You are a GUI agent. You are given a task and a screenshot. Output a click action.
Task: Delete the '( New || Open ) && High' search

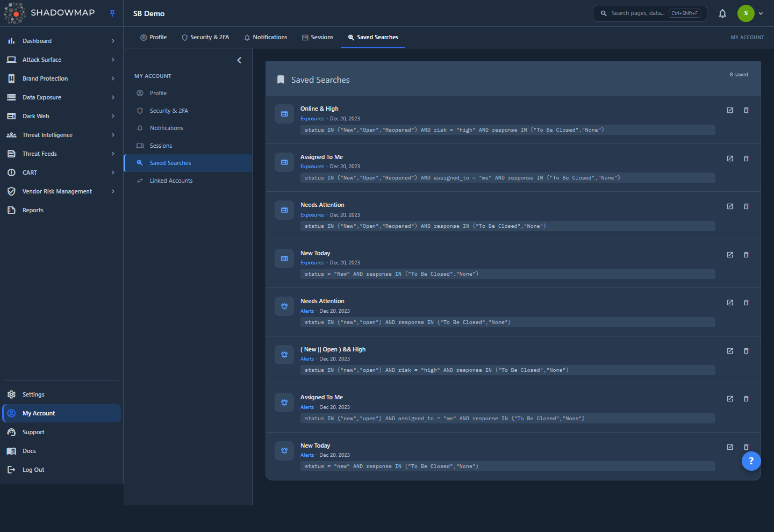pyautogui.click(x=746, y=351)
